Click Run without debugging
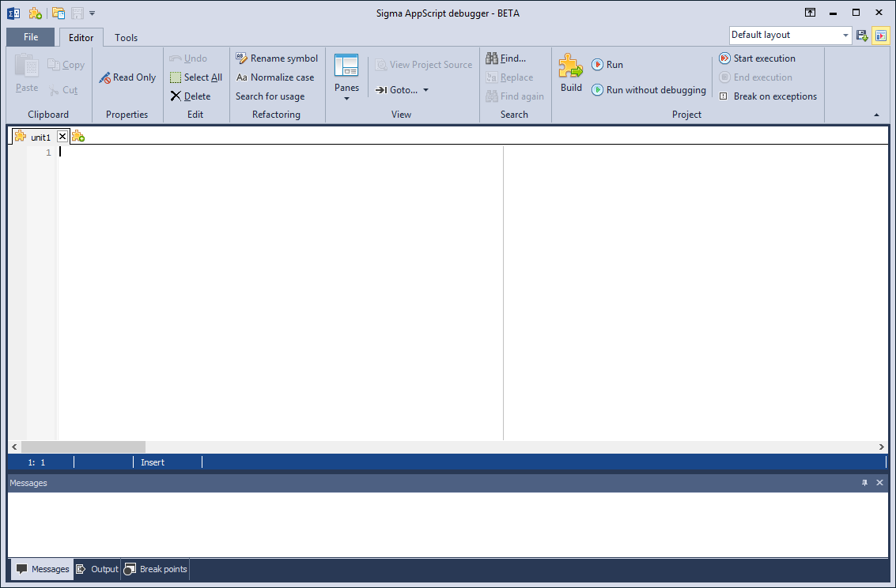896x588 pixels. pyautogui.click(x=648, y=89)
